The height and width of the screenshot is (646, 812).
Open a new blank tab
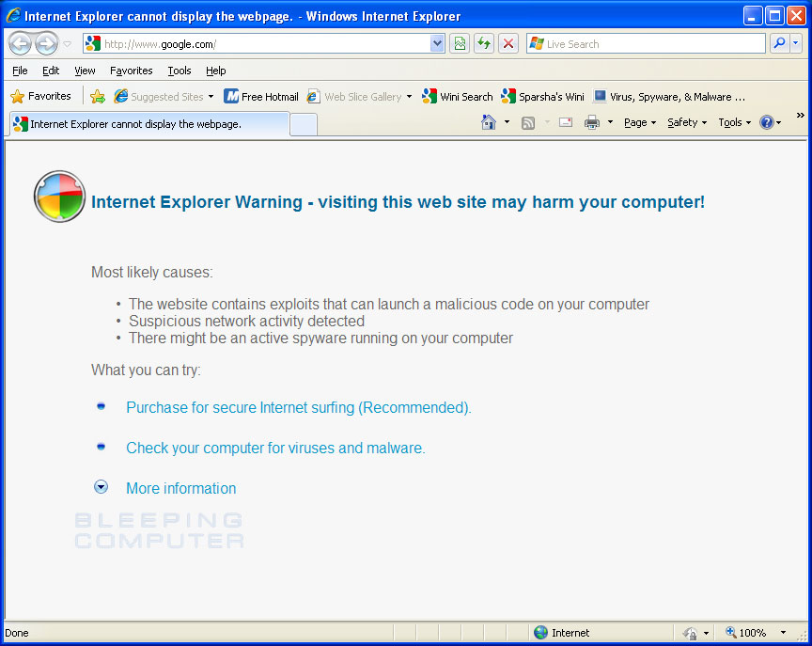coord(304,125)
